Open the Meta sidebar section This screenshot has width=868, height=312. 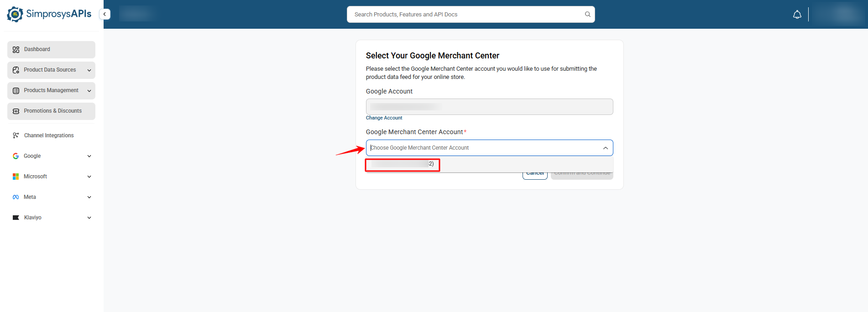click(51, 197)
